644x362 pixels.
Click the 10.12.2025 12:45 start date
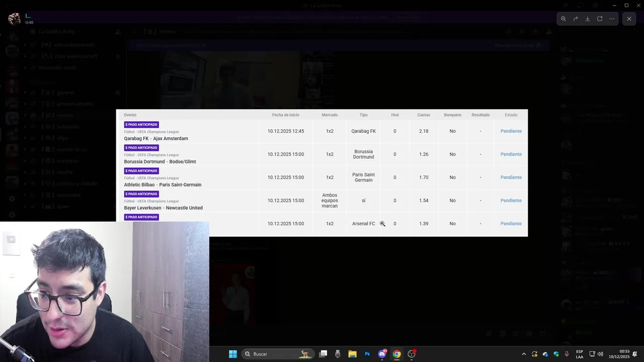tap(286, 131)
